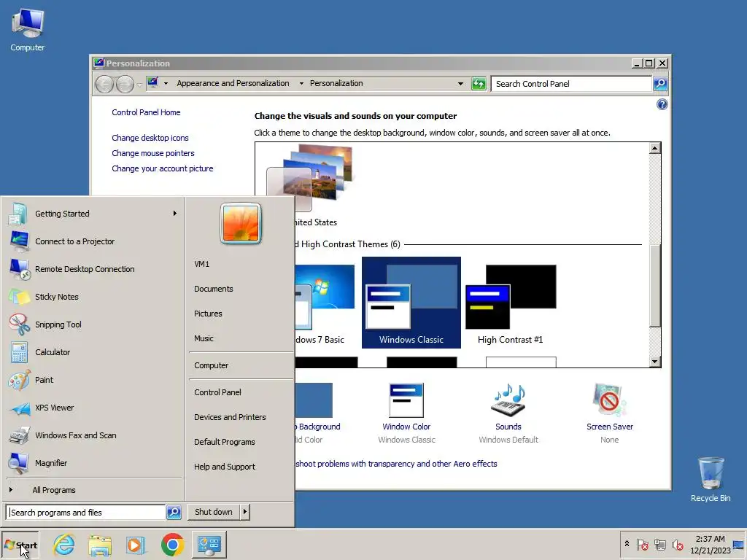The image size is (747, 560).
Task: Launch Windows Media Player from taskbar
Action: click(x=136, y=545)
